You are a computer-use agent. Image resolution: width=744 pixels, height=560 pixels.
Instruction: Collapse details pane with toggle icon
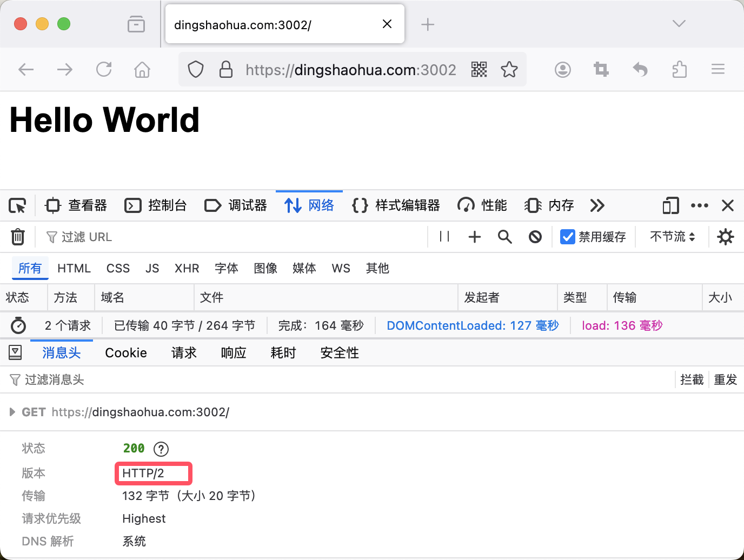[x=15, y=353]
